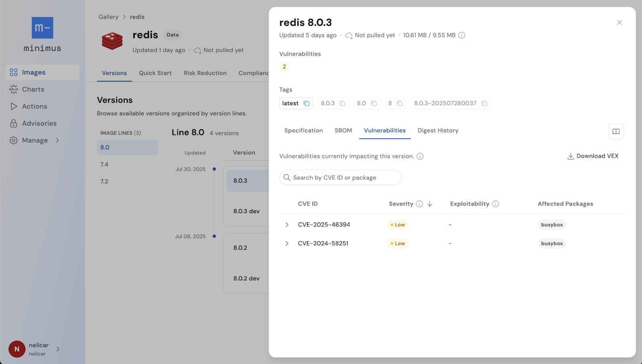The height and width of the screenshot is (364, 642).
Task: Click the Severity info icon
Action: point(419,204)
